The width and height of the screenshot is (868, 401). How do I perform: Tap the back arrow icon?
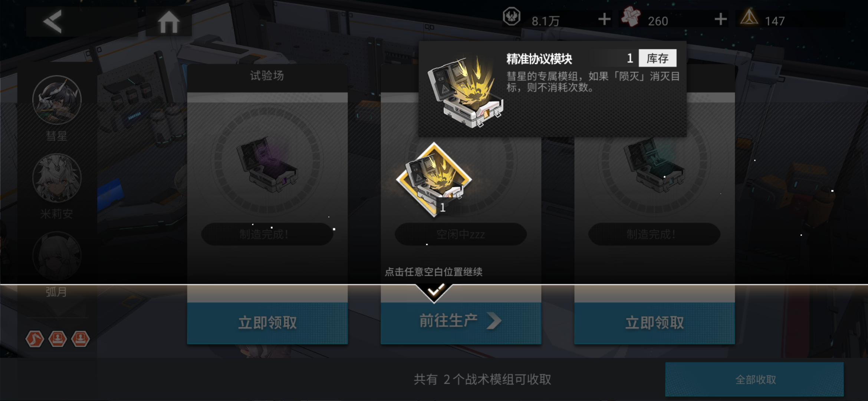click(52, 22)
